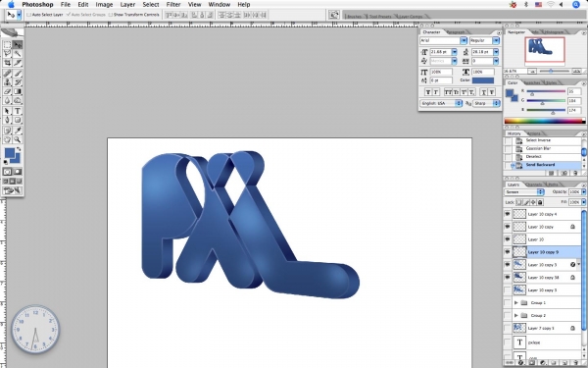Select the Rectangular Marquee tool
The height and width of the screenshot is (368, 588).
coord(7,45)
